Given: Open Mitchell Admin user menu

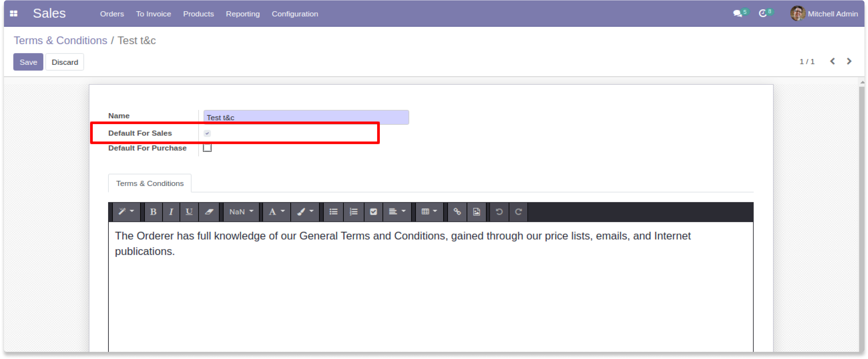Looking at the screenshot, I should 824,14.
